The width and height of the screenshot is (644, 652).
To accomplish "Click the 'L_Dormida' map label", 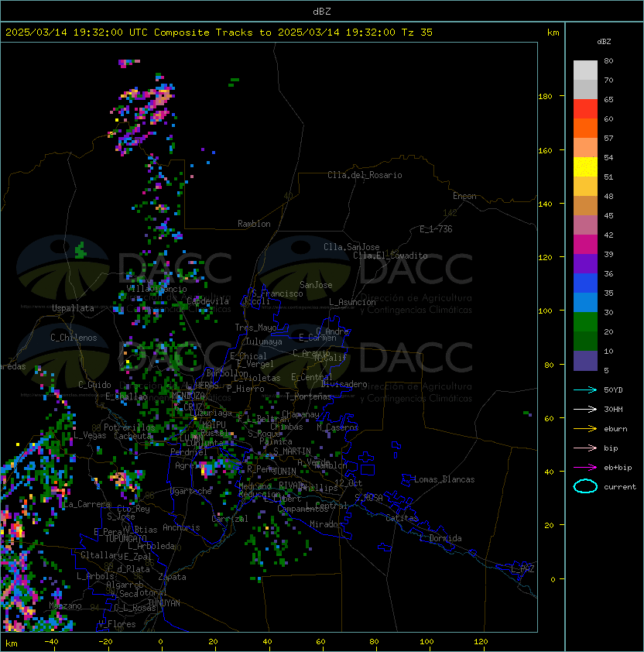I will coord(440,538).
